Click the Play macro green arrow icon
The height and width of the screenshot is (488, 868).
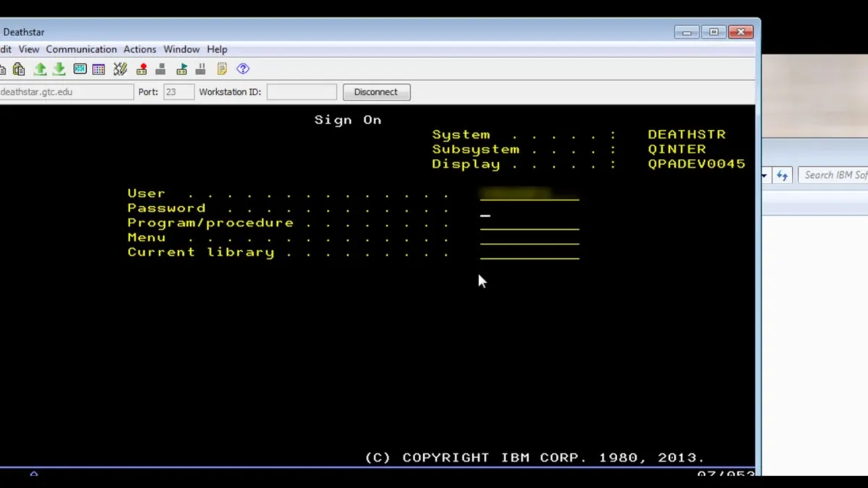(x=182, y=69)
